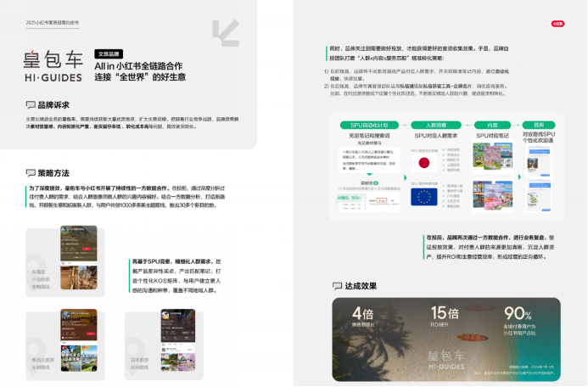This screenshot has width=588, height=387.
Task: Click the 关键词: 500+ green label
Action: tap(349, 198)
